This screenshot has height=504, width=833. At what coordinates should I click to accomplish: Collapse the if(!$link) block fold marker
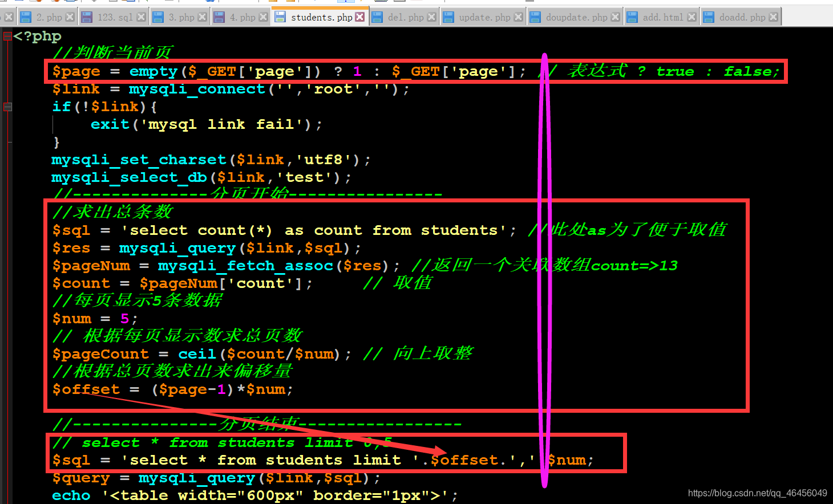pyautogui.click(x=7, y=107)
